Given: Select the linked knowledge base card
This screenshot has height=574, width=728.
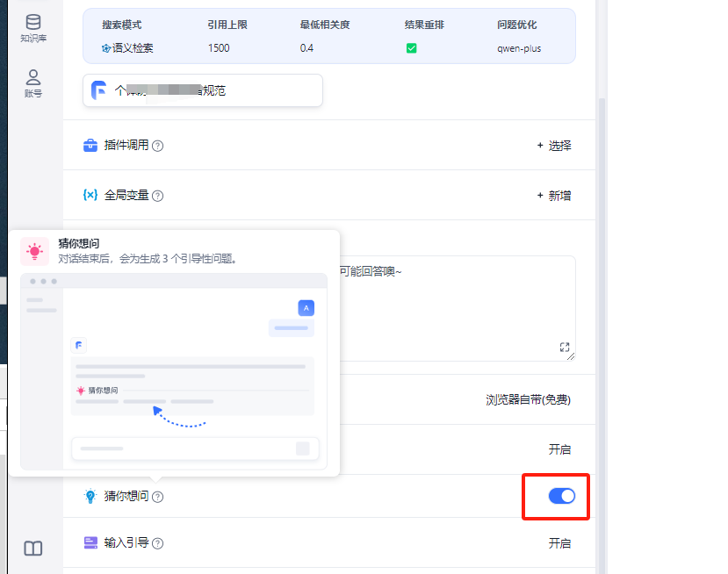Looking at the screenshot, I should tap(203, 90).
